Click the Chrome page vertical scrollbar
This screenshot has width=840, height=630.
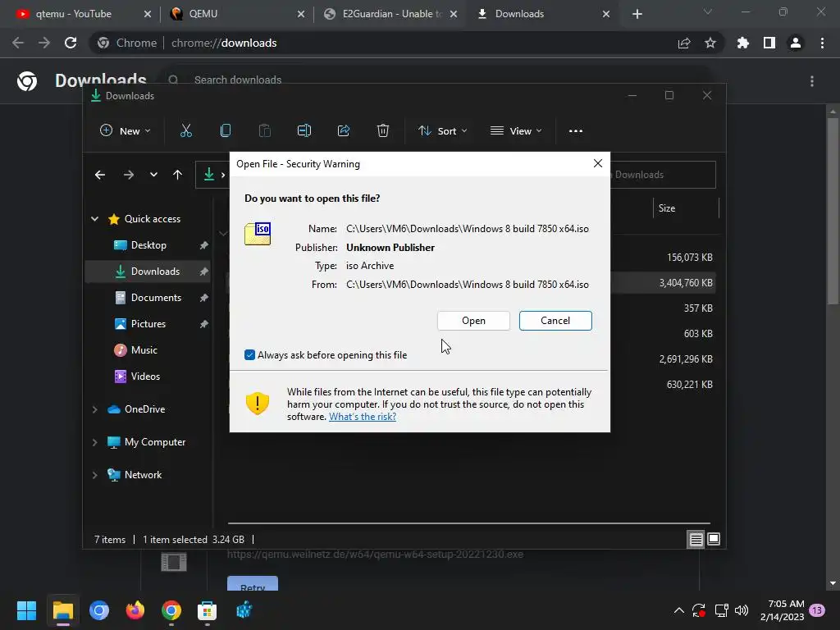click(x=833, y=211)
